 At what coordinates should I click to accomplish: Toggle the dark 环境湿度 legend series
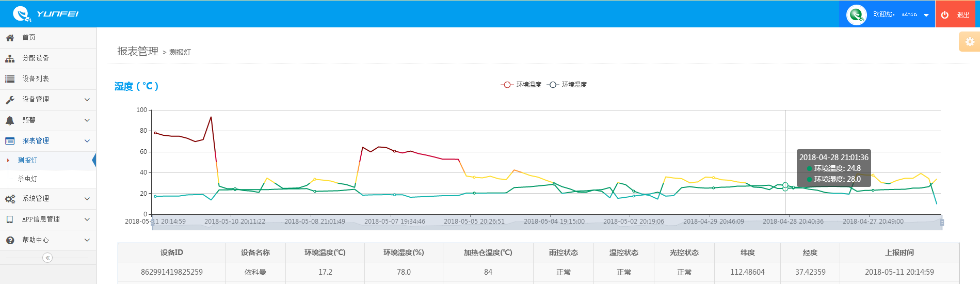pyautogui.click(x=567, y=85)
